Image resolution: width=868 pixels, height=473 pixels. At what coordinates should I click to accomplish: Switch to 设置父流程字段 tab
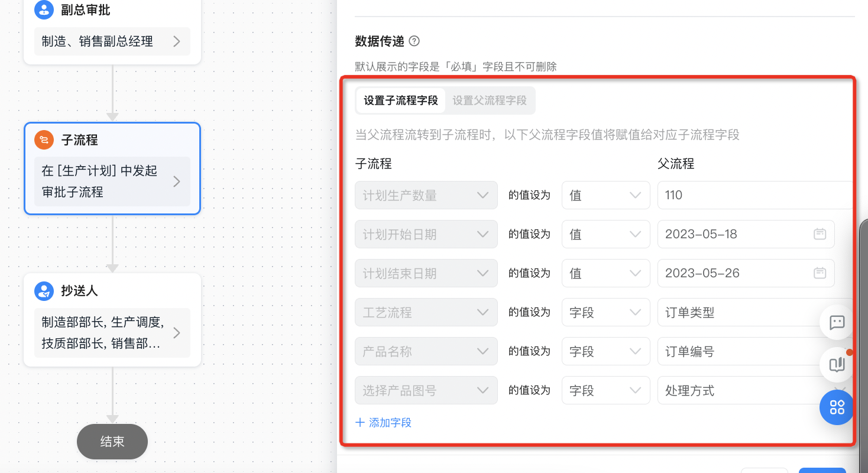point(490,101)
